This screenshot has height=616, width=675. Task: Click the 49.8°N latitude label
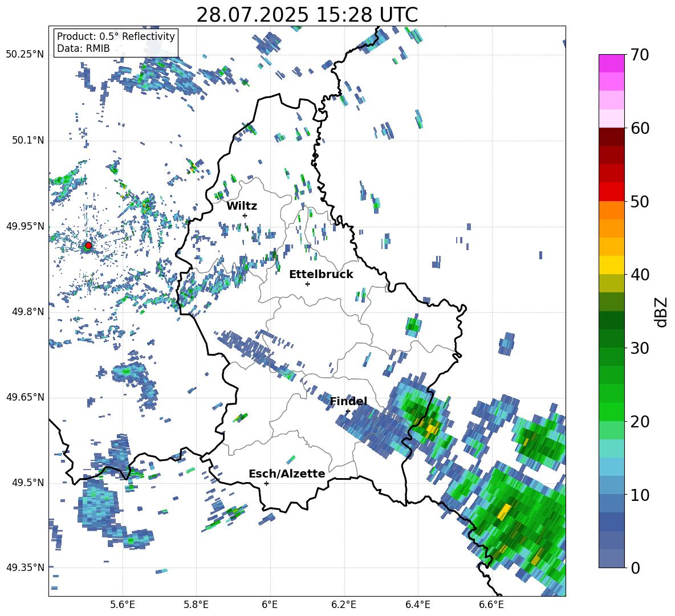pos(28,312)
